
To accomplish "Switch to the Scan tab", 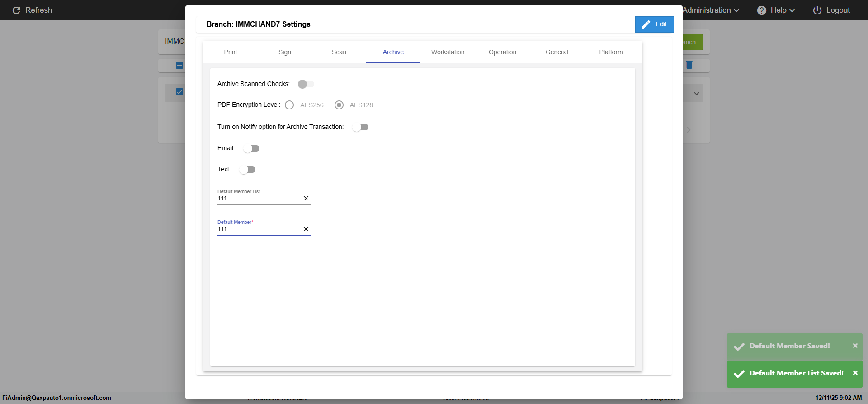I will pyautogui.click(x=339, y=52).
